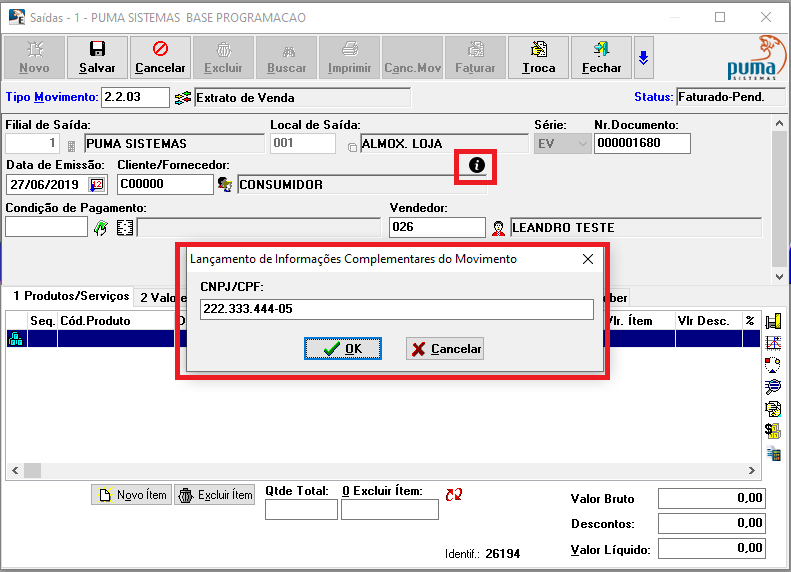This screenshot has width=791, height=572.
Task: Click the customer lookup icon beside C00000
Action: (225, 184)
